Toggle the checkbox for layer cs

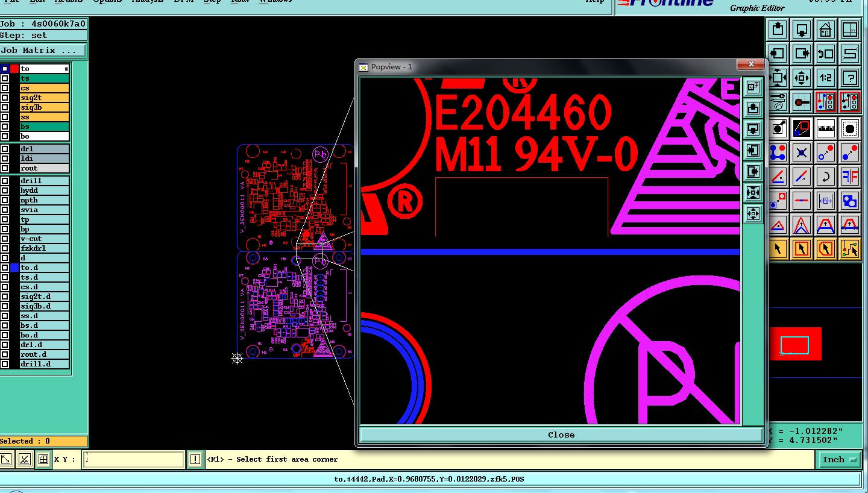click(5, 88)
